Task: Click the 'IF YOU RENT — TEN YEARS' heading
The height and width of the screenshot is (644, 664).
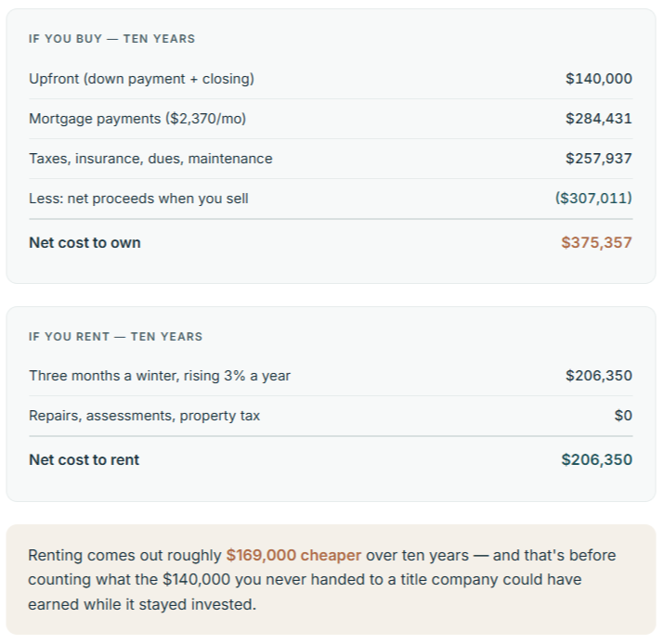Action: tap(115, 337)
